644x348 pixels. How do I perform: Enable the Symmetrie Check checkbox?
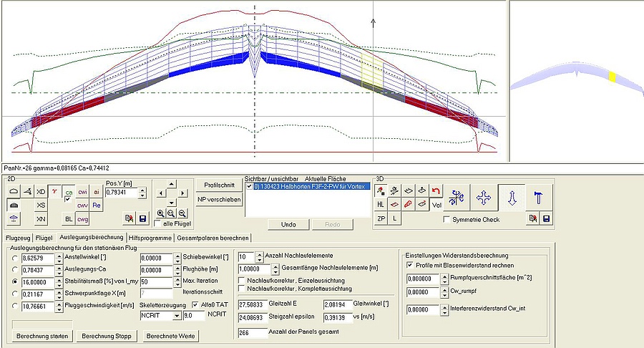(447, 219)
